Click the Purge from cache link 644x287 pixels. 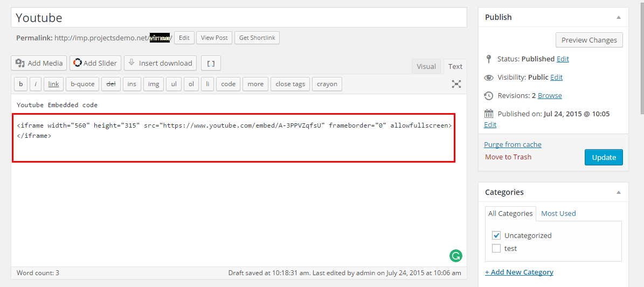pos(513,144)
